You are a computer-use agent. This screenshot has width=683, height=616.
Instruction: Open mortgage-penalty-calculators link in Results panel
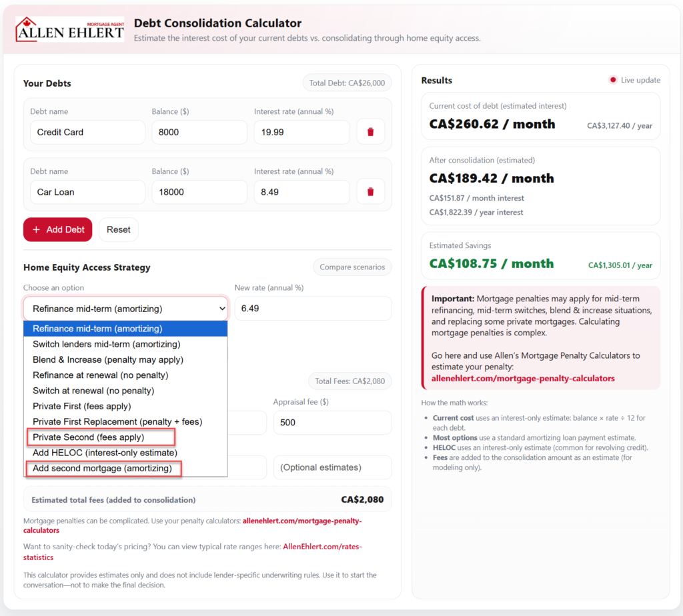[x=523, y=378]
